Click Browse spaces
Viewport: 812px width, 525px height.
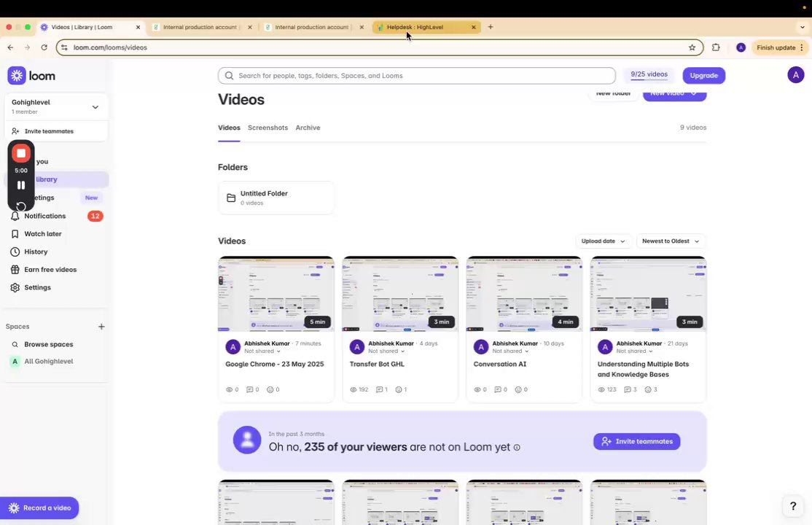pos(48,344)
